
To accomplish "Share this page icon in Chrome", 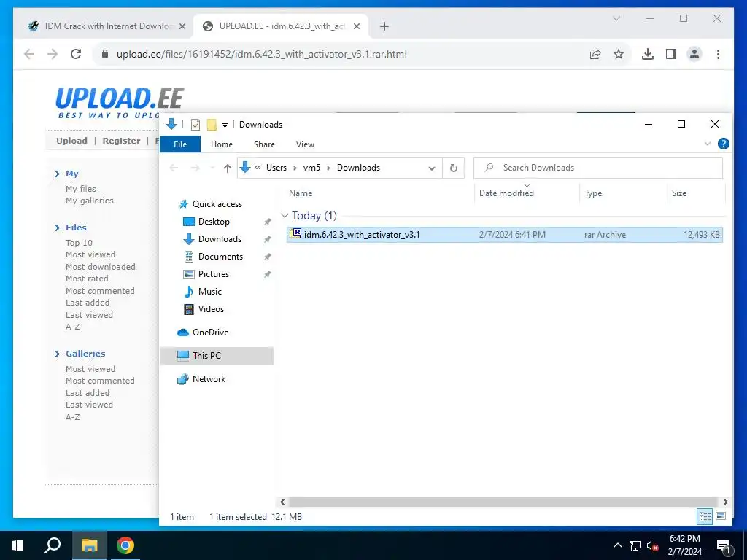I will [595, 54].
